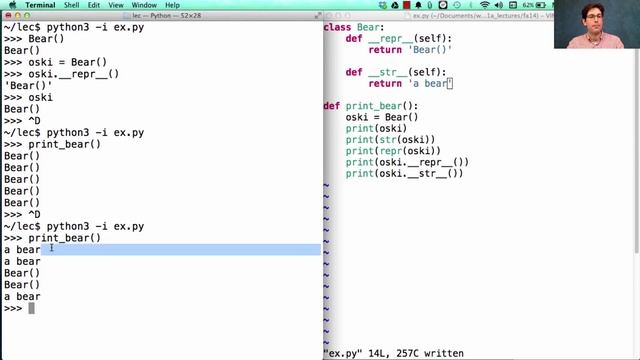Click 'def __repr__(self):' in Vim

click(x=399, y=38)
